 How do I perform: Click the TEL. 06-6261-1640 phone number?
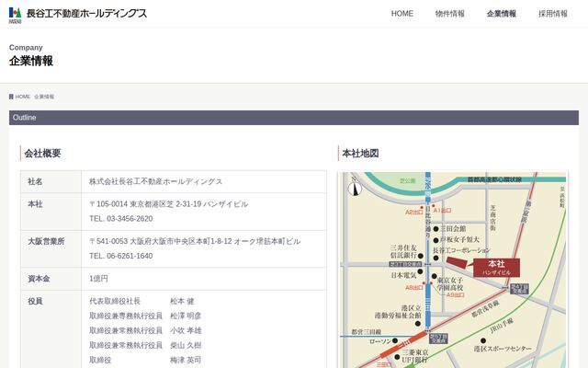(120, 256)
